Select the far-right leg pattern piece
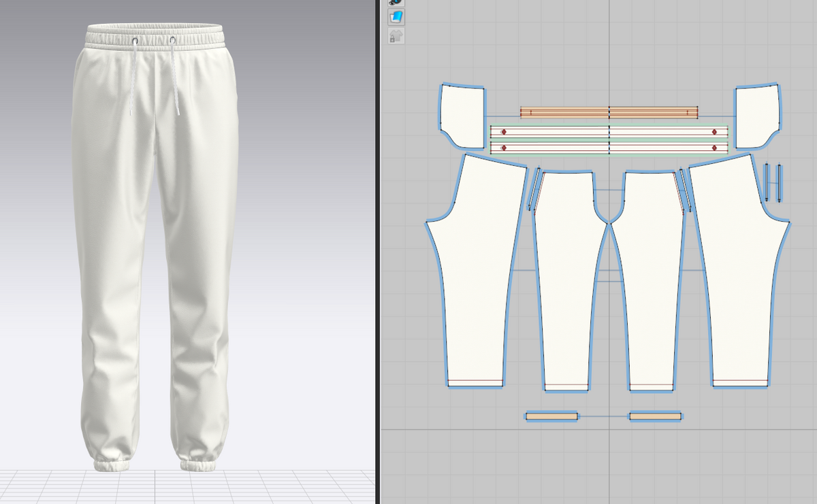The width and height of the screenshot is (817, 504). [741, 272]
